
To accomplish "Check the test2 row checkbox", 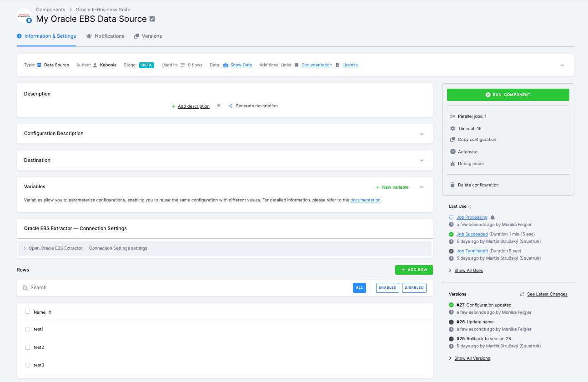I will 28,347.
